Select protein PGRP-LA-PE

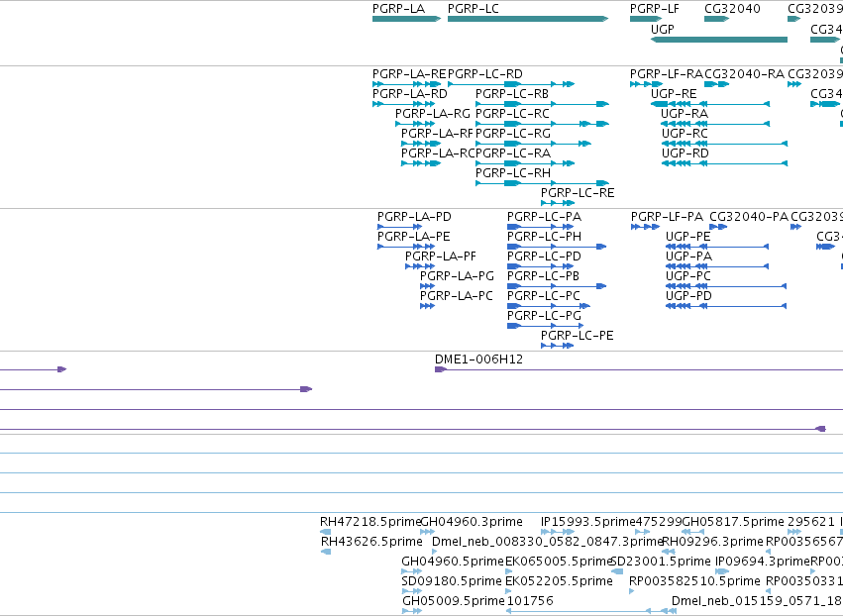point(406,247)
